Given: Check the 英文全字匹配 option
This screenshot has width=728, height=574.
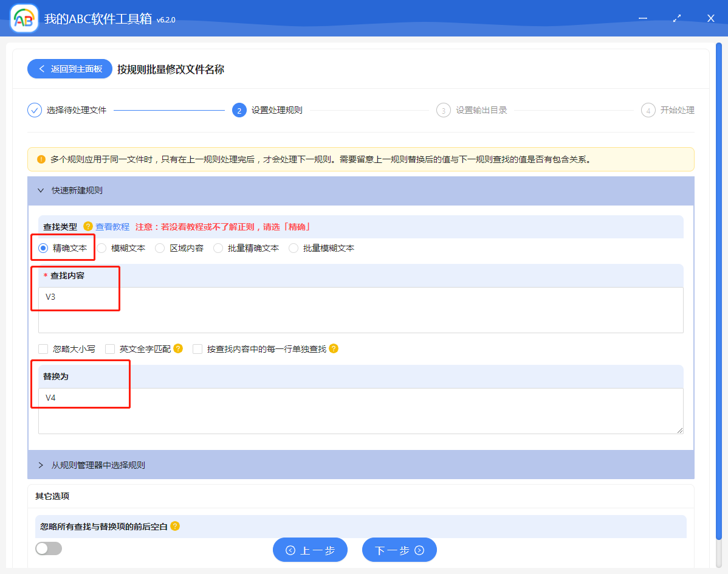Looking at the screenshot, I should click(x=110, y=348).
